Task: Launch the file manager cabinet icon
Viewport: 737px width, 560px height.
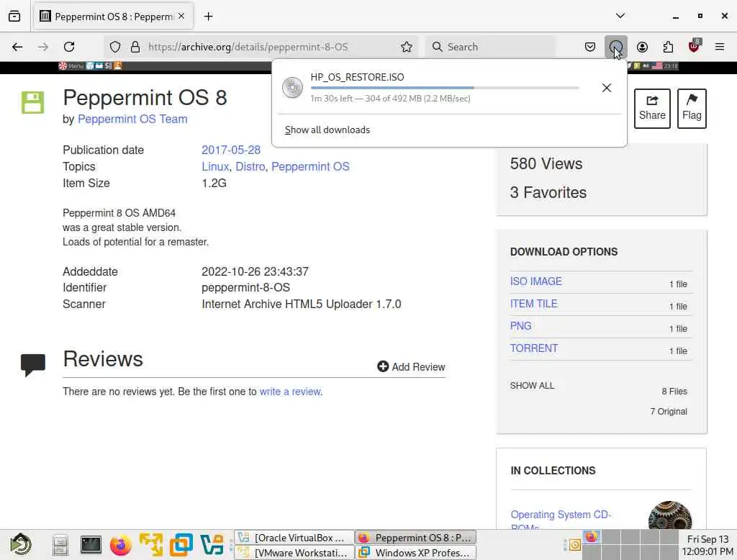Action: coord(60,546)
